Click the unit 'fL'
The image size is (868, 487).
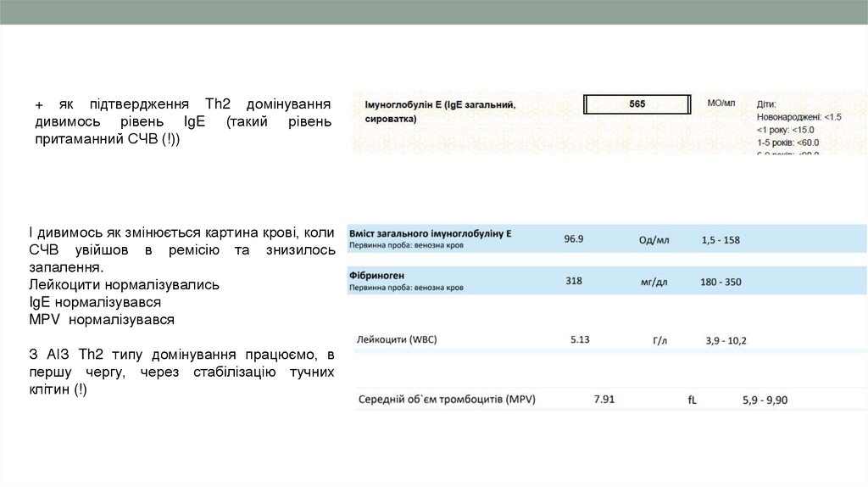[x=692, y=400]
